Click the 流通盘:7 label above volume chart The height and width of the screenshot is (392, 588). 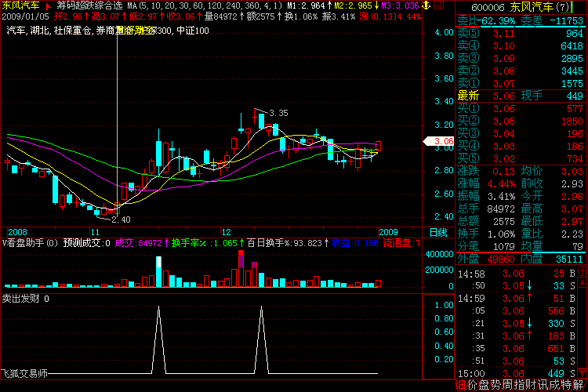[x=401, y=243]
